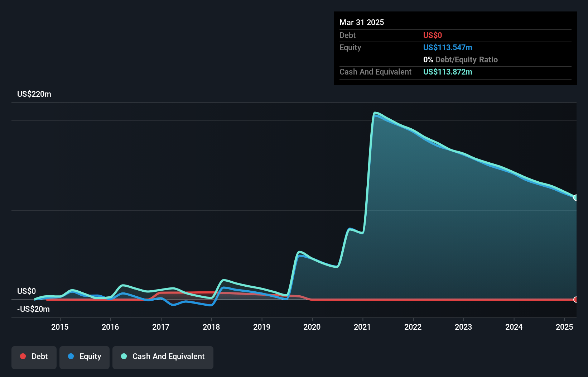The image size is (588, 377).
Task: Click the Mar 31 2025 tooltip date
Action: (362, 22)
